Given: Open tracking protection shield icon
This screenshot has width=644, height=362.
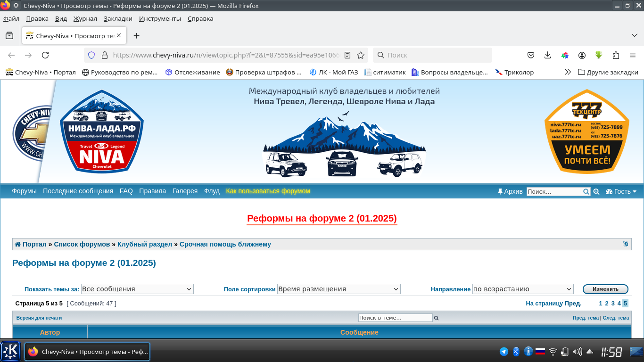Looking at the screenshot, I should pos(91,55).
